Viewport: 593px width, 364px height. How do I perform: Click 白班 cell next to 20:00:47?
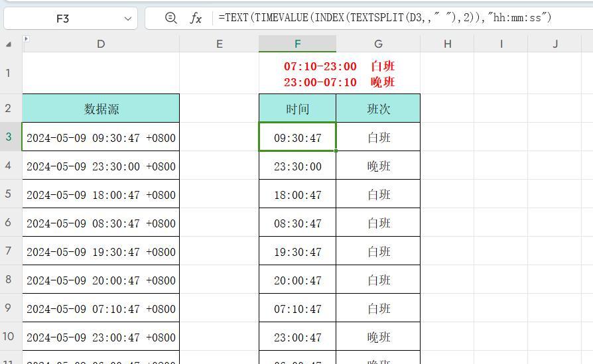tap(378, 280)
